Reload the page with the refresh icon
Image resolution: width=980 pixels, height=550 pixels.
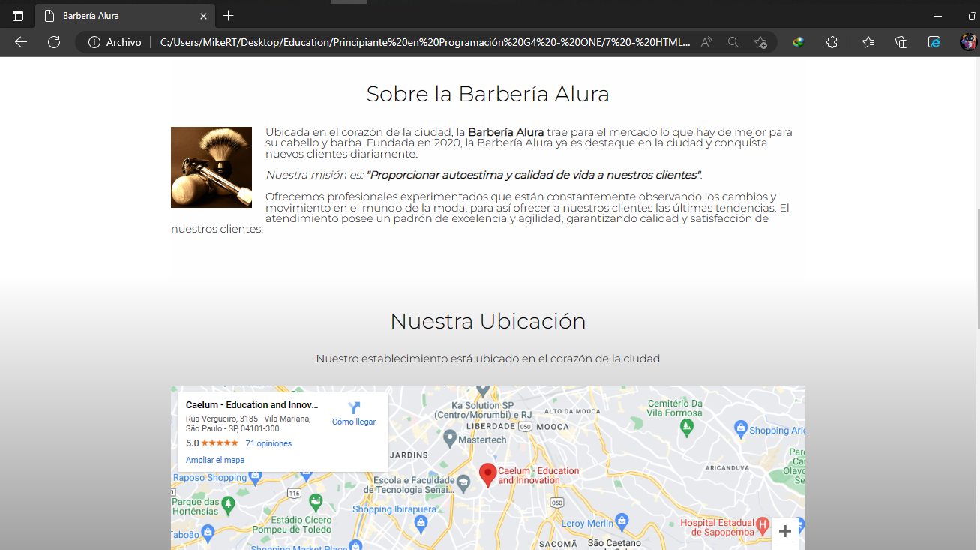point(54,42)
